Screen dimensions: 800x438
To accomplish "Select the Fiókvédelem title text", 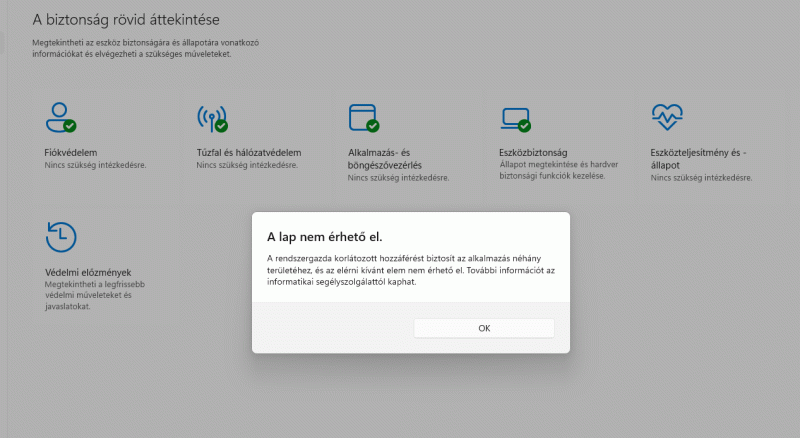I will (70, 153).
